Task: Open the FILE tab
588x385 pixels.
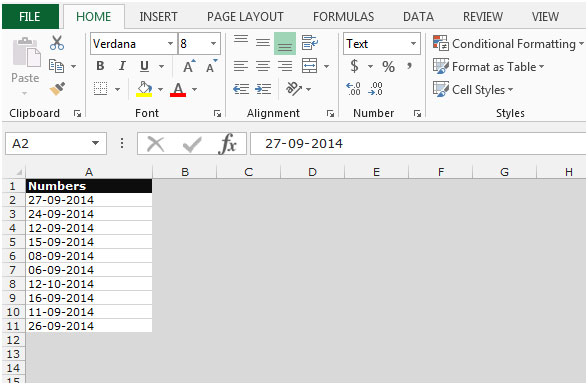Action: click(x=30, y=17)
